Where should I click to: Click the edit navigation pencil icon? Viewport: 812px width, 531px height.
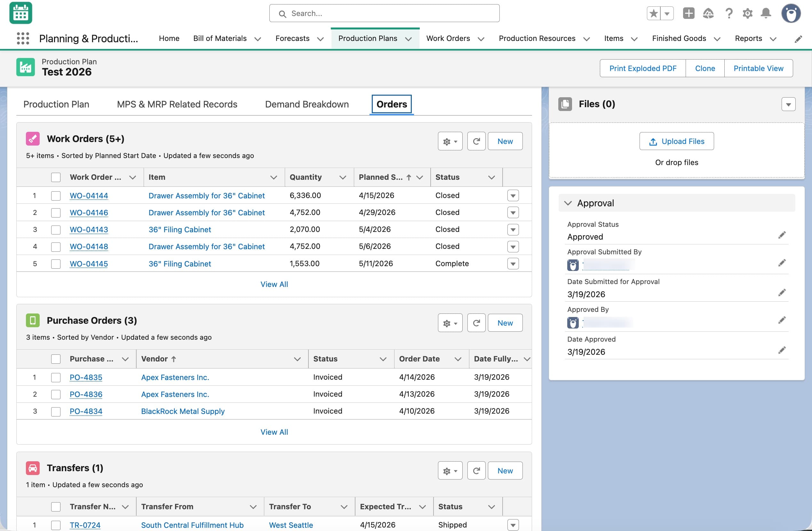tap(798, 39)
